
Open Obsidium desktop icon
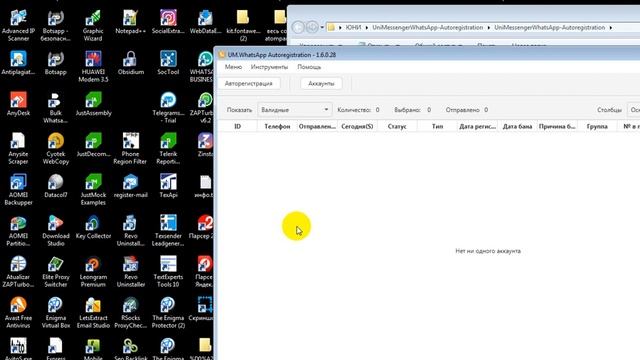[x=131, y=63]
